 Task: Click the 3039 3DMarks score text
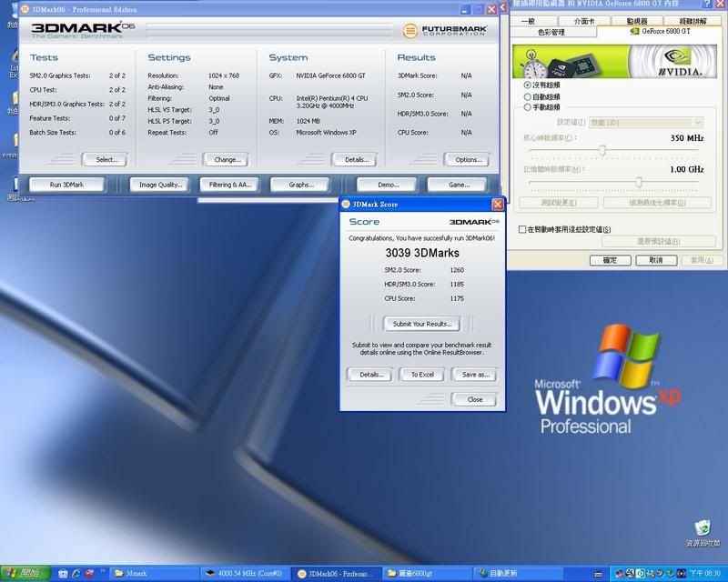(422, 253)
